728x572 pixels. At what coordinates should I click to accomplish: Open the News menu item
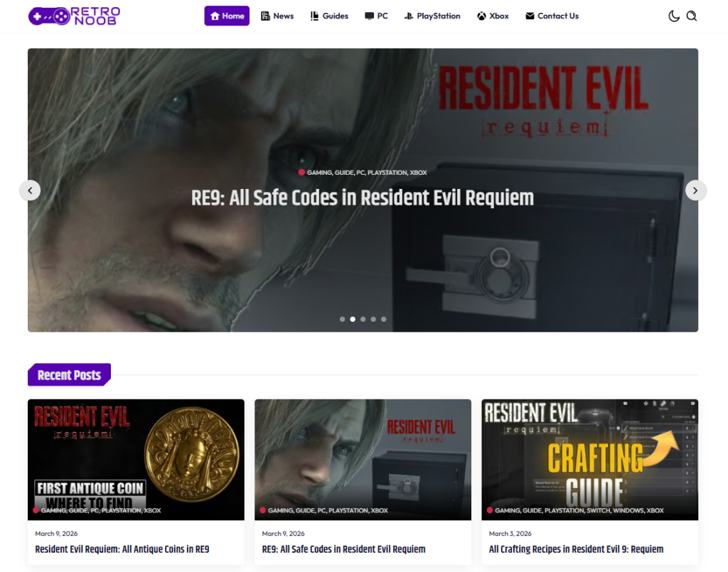click(x=277, y=16)
